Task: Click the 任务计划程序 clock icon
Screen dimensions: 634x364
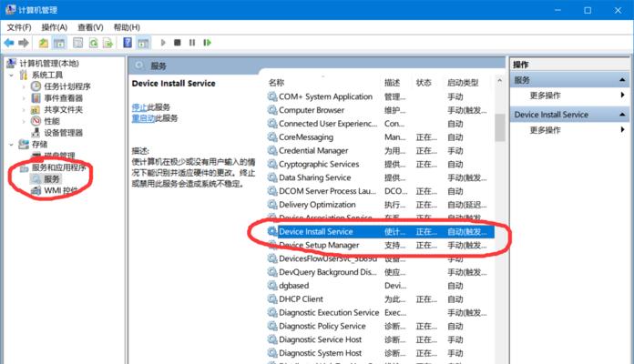Action: point(36,86)
